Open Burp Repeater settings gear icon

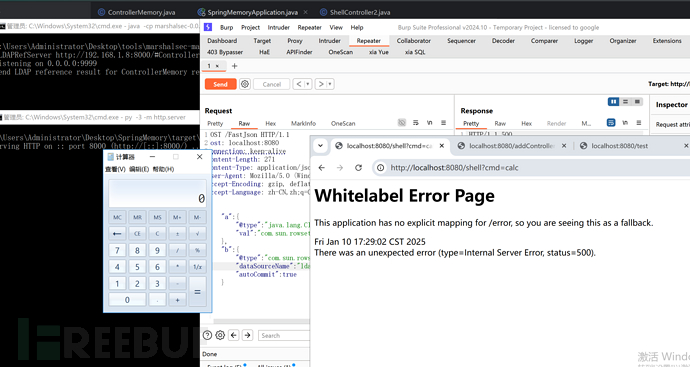click(245, 84)
